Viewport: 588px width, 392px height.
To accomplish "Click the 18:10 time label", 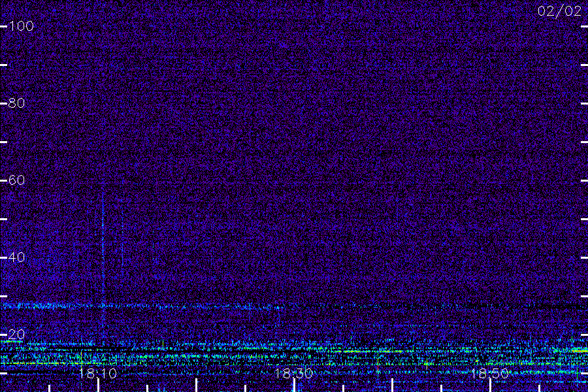I will click(x=98, y=373).
